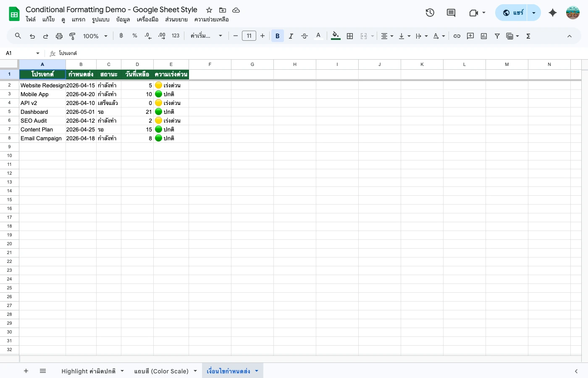Insert a chart using the chart icon
588x378 pixels.
click(483, 36)
